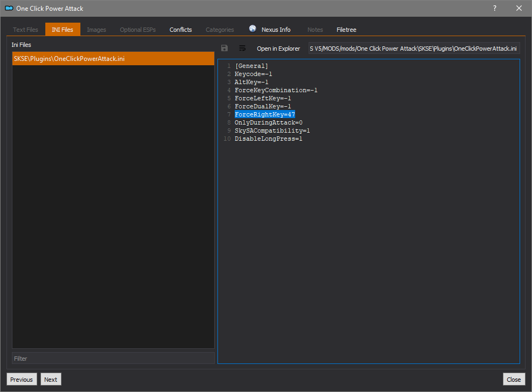Click the help question mark button
The width and height of the screenshot is (532, 392).
point(495,8)
